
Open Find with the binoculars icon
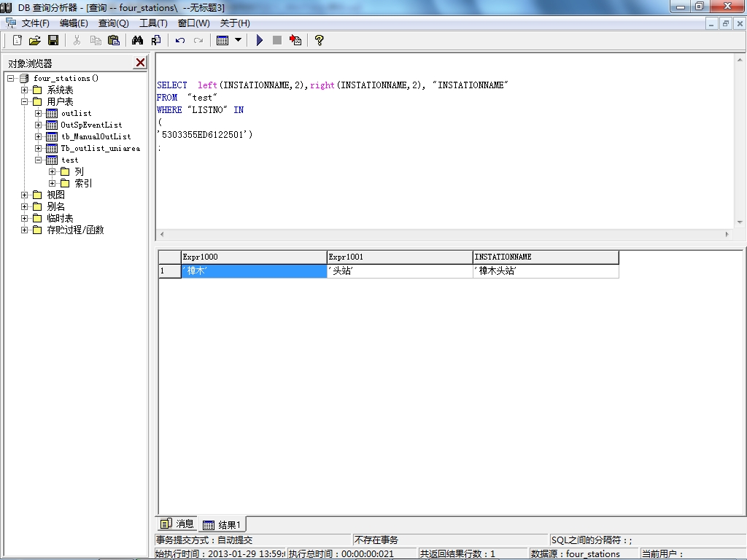click(137, 40)
